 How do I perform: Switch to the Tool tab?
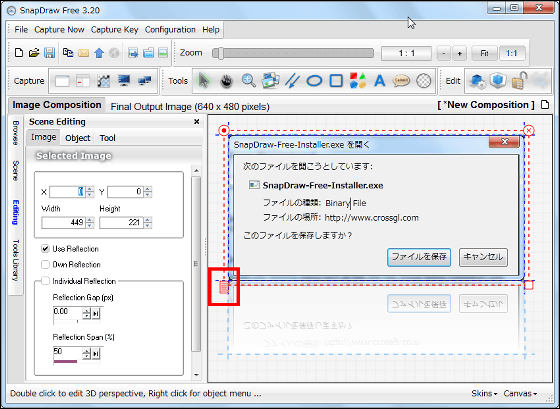(x=108, y=138)
